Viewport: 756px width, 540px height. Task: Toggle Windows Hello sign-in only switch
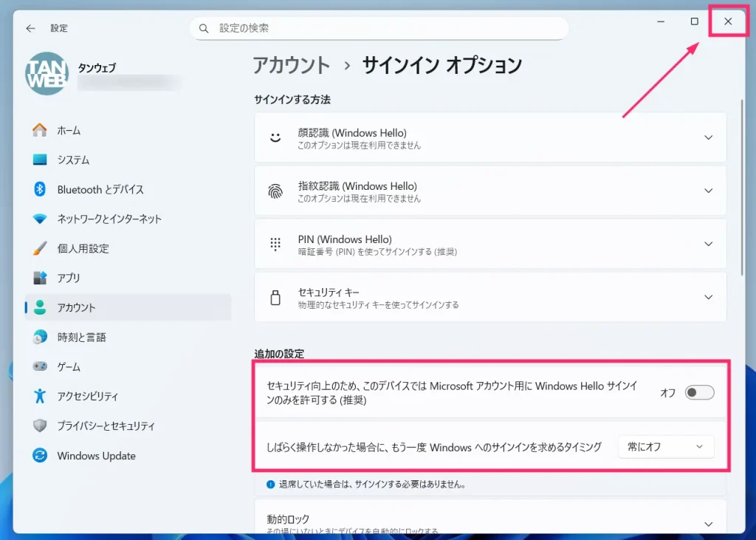tap(699, 392)
